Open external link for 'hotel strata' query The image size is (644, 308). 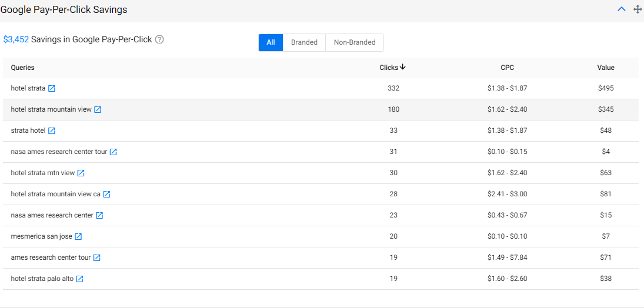[52, 88]
